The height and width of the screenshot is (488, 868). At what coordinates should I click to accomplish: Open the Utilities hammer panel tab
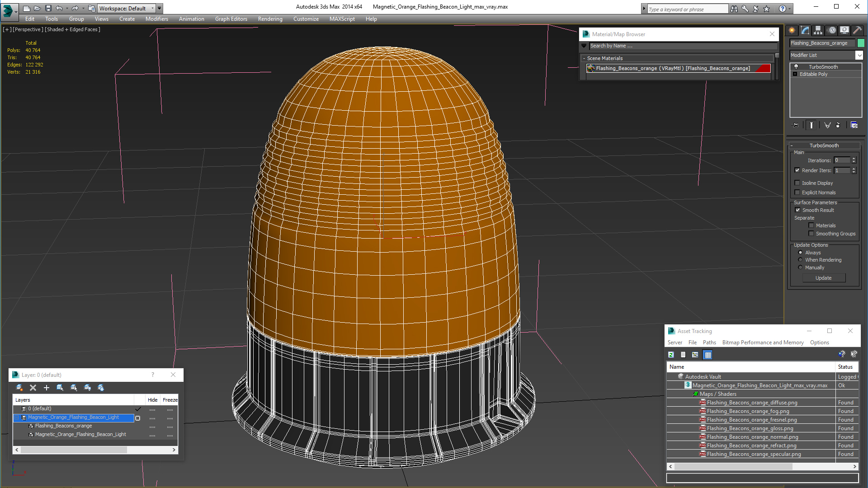(x=857, y=30)
